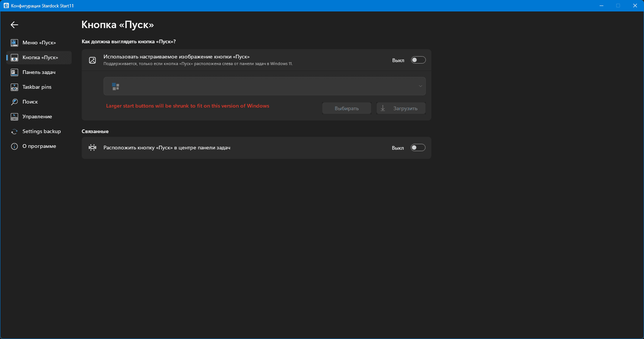Expand the Start button image dropdown chevron
The width and height of the screenshot is (644, 339).
pyautogui.click(x=420, y=86)
